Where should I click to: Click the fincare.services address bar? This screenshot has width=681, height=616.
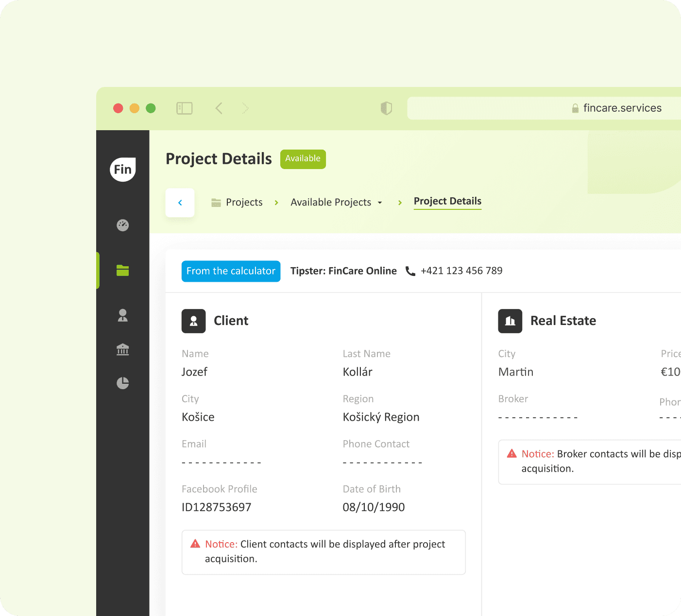[544, 108]
